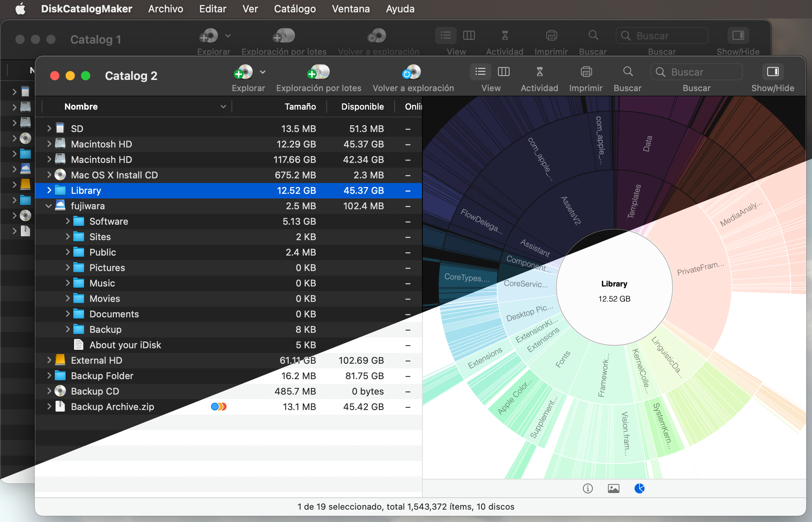812x522 pixels.
Task: Open the Catálogo menu
Action: (x=295, y=8)
